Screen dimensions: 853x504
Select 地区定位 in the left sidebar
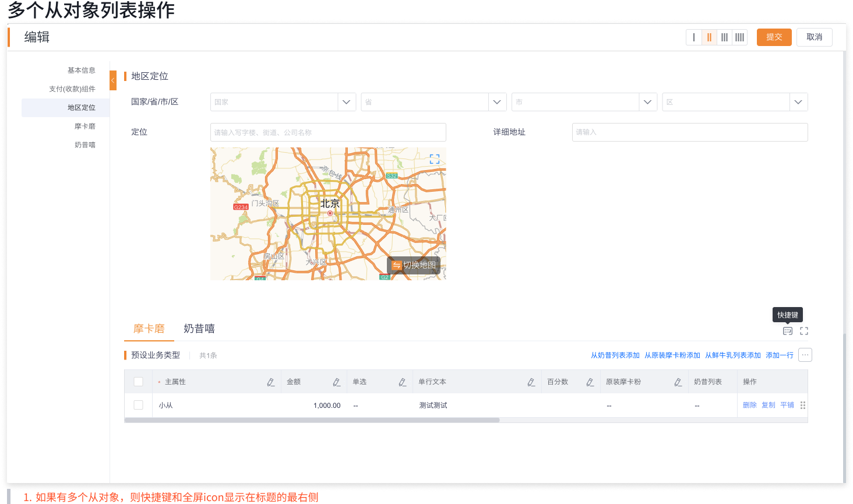[82, 107]
